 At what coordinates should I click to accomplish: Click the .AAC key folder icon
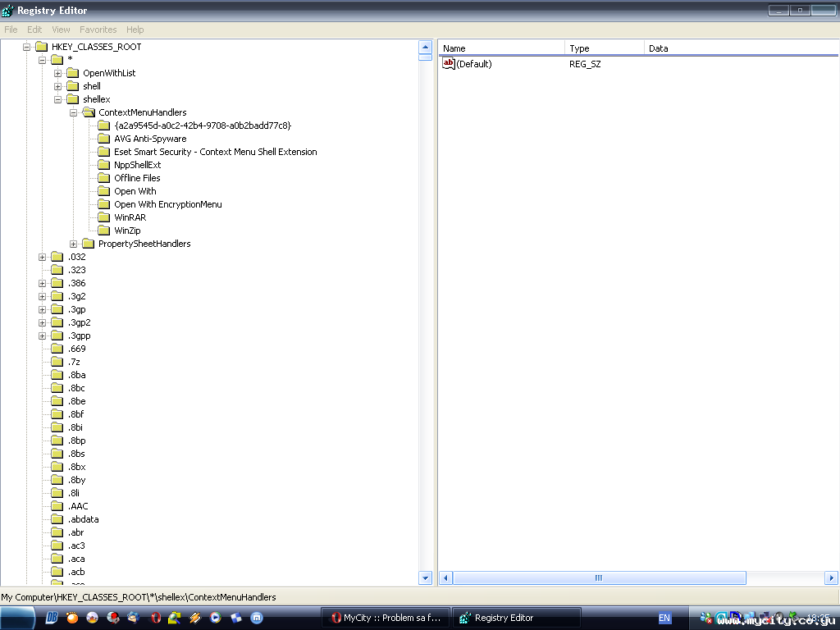[x=57, y=505]
